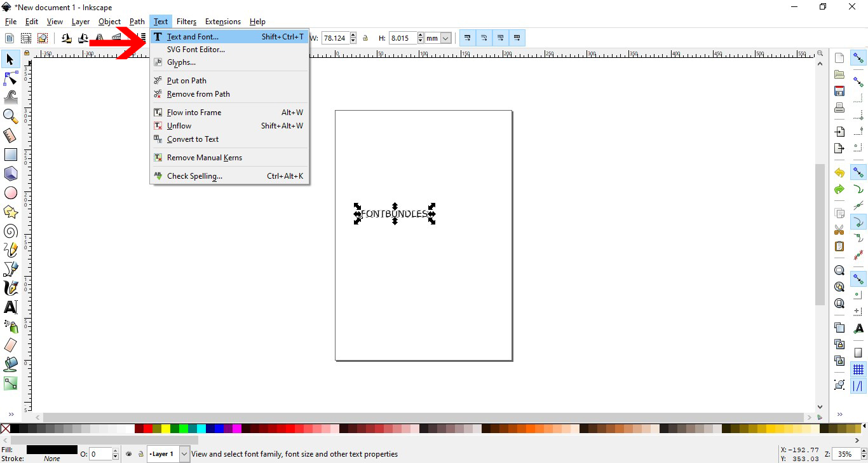The height and width of the screenshot is (463, 868).
Task: Select the Calligraphy tool
Action: click(x=10, y=288)
